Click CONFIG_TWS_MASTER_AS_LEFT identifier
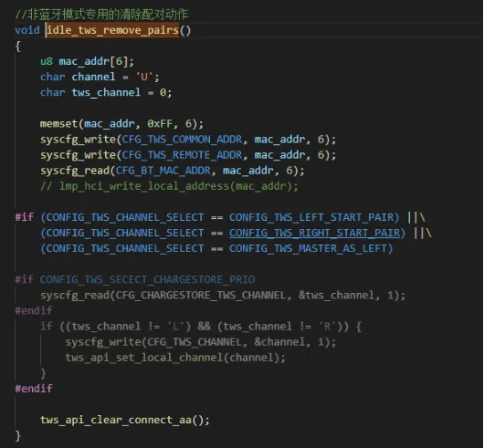 (309, 248)
